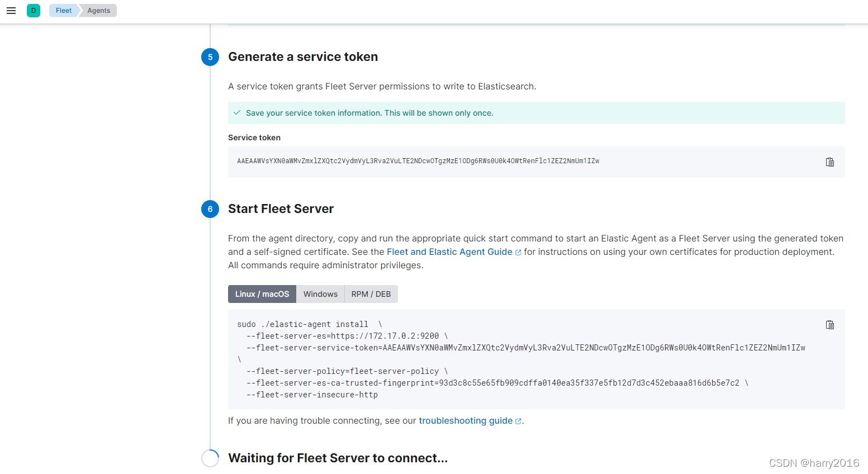Click the Start Fleet Server heading
This screenshot has width=868, height=474.
[x=281, y=209]
